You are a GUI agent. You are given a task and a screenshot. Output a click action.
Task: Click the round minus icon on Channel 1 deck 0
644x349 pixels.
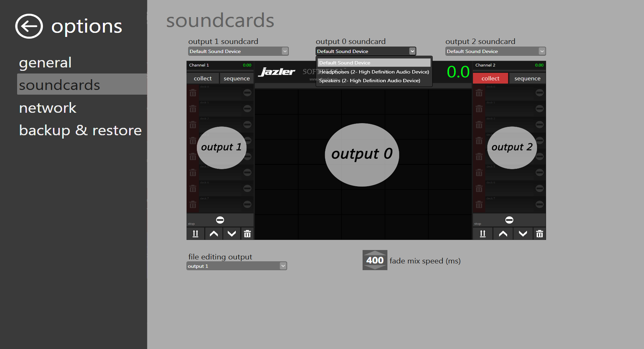[247, 93]
